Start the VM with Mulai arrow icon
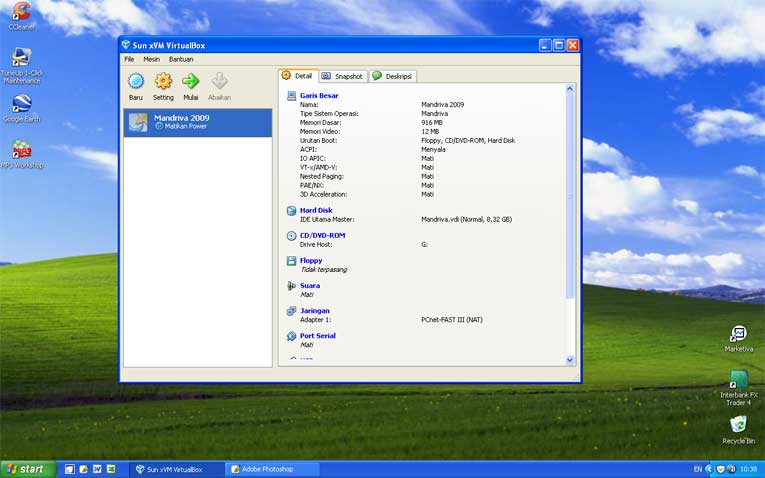This screenshot has height=478, width=765. click(x=191, y=81)
